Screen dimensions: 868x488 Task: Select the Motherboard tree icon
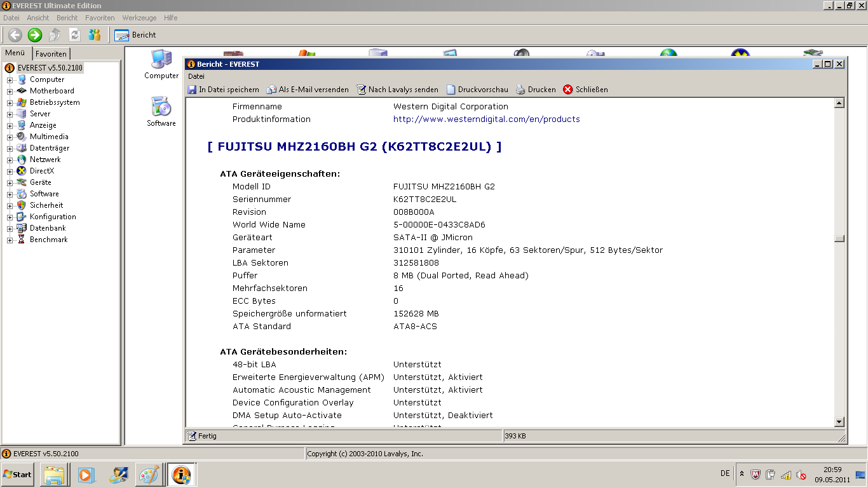pyautogui.click(x=22, y=91)
